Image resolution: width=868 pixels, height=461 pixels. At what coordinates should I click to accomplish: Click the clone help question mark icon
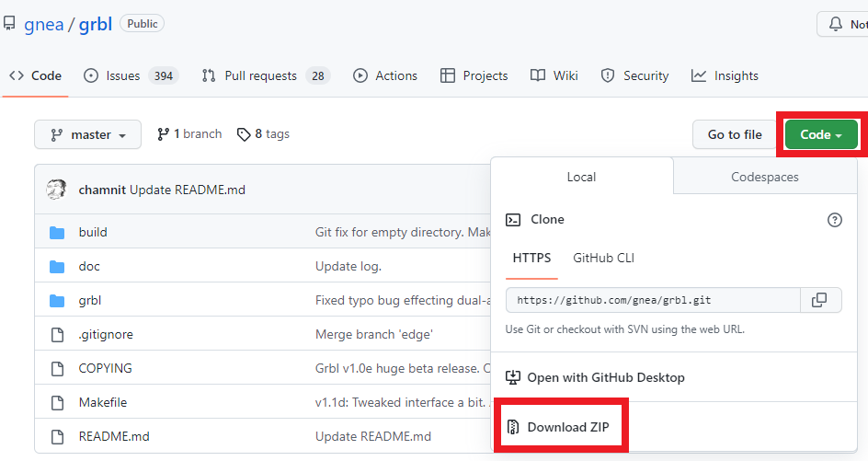[834, 220]
